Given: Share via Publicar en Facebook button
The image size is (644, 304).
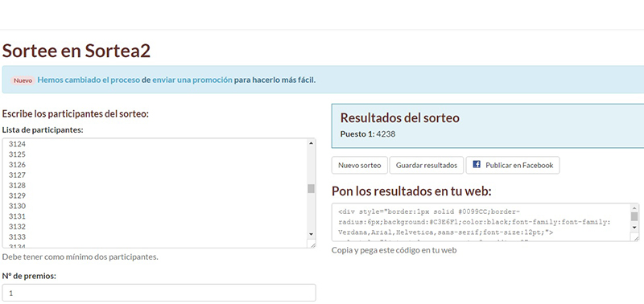Looking at the screenshot, I should pyautogui.click(x=513, y=166).
